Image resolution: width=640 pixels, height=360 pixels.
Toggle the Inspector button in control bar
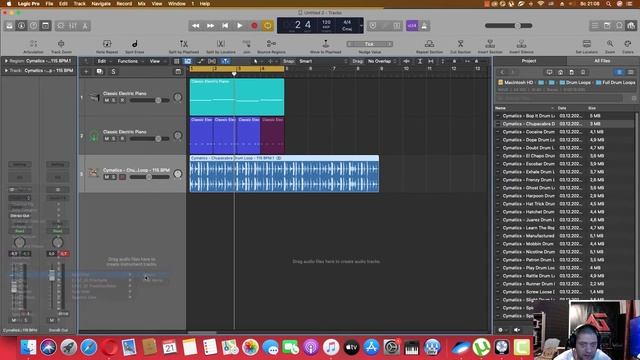(x=21, y=26)
